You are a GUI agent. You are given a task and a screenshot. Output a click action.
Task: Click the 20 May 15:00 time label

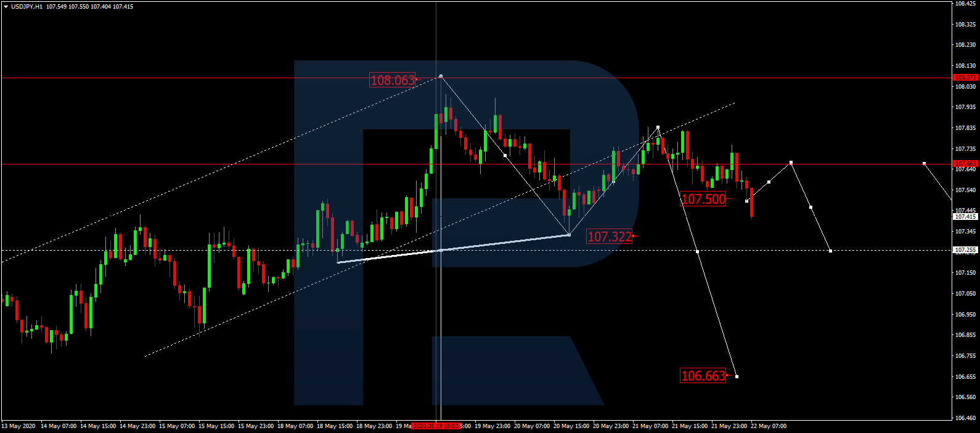coord(571,426)
